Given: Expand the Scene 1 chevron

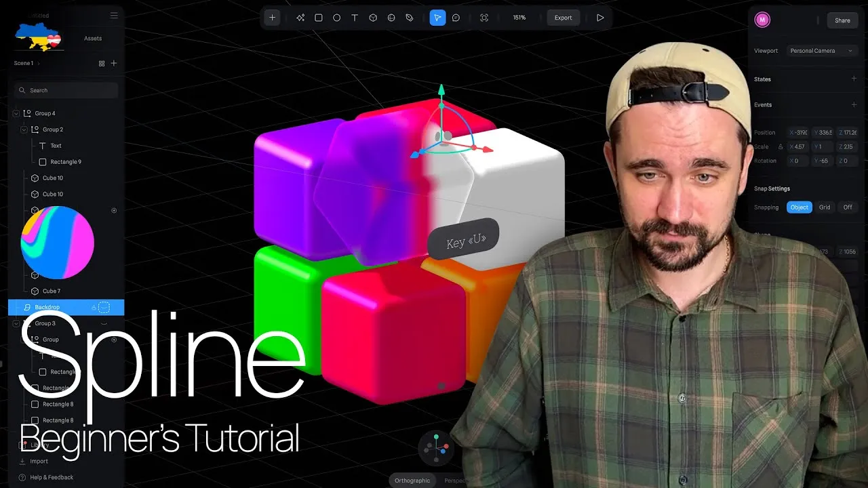Looking at the screenshot, I should (x=39, y=63).
